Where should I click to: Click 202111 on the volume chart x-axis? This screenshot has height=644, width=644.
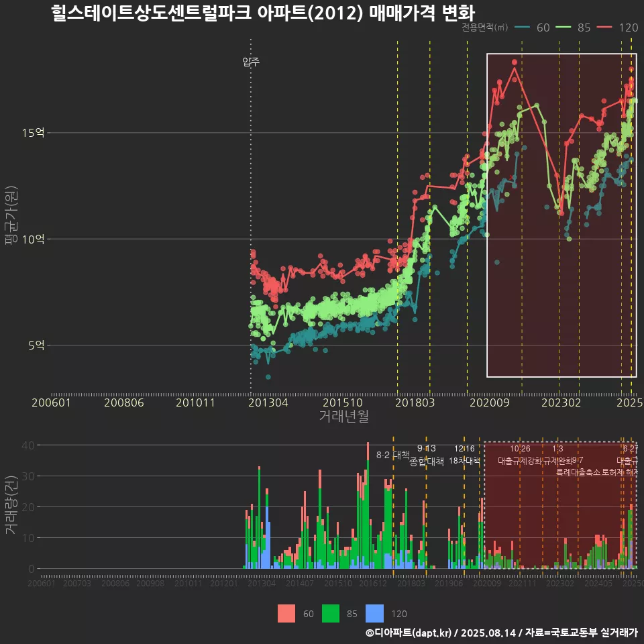(523, 583)
